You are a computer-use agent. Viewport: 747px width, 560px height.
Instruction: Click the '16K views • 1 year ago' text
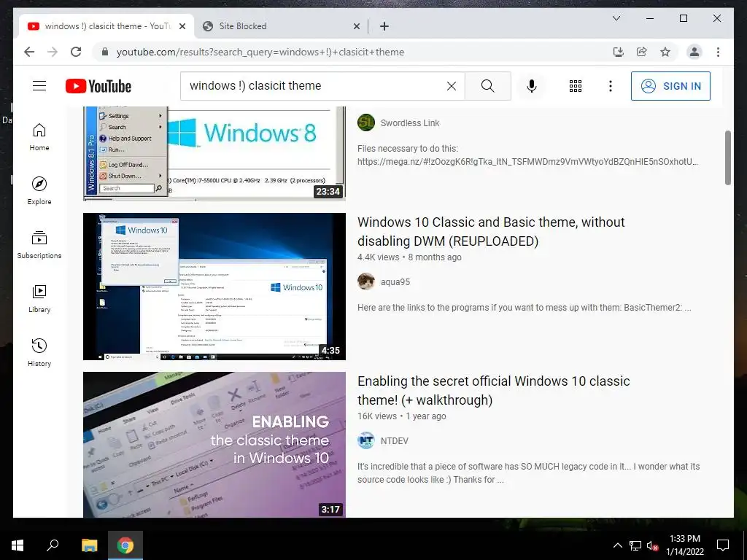point(402,416)
